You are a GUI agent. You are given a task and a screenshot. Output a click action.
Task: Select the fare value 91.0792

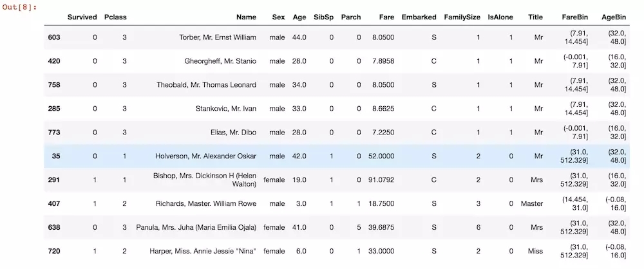[x=381, y=180]
